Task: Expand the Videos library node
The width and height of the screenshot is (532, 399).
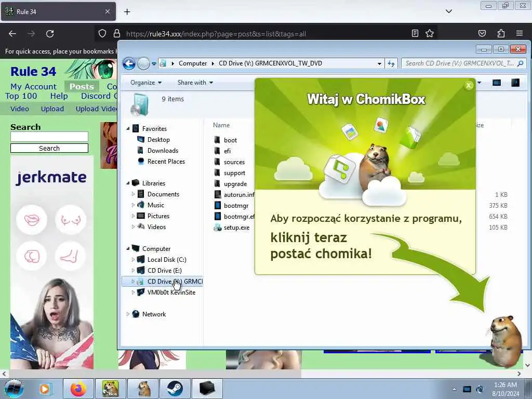Action: [133, 227]
